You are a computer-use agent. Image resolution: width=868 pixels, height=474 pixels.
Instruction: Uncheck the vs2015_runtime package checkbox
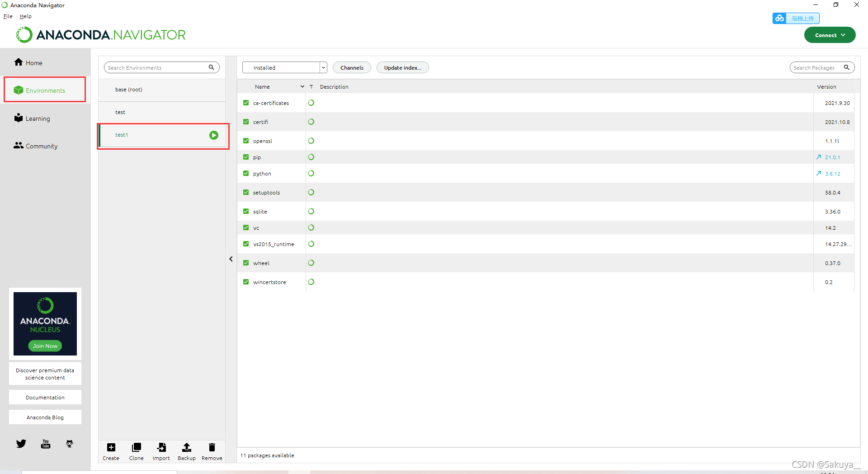246,244
